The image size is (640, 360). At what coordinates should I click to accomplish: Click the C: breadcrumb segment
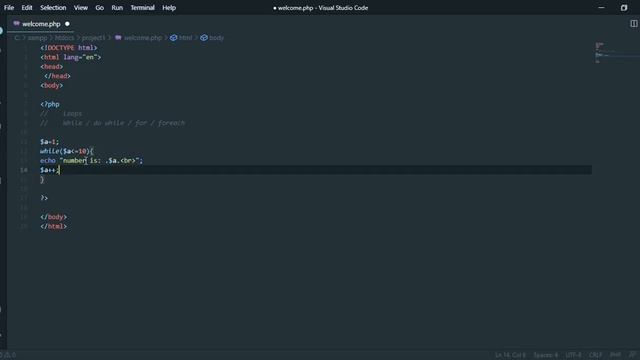tap(17, 38)
